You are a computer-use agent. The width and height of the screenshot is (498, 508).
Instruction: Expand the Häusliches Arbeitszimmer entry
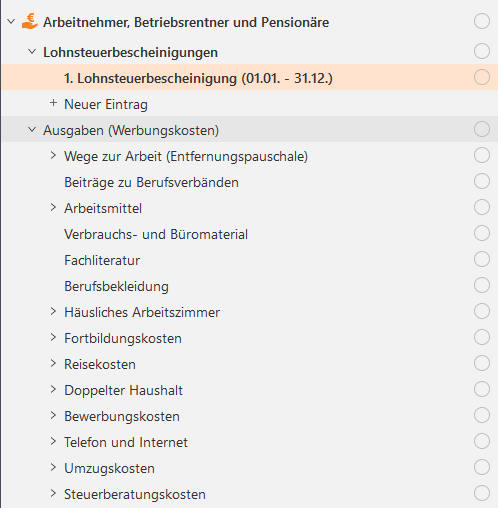click(53, 311)
